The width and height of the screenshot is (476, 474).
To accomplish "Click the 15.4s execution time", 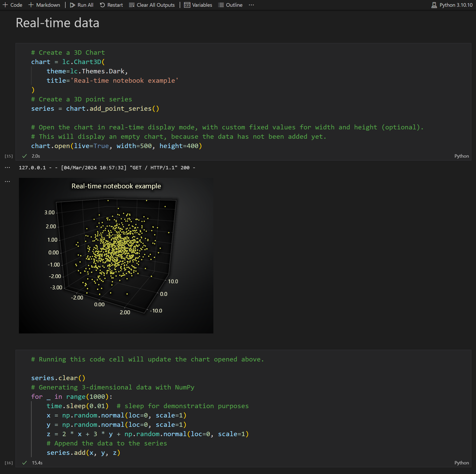I will (x=37, y=463).
